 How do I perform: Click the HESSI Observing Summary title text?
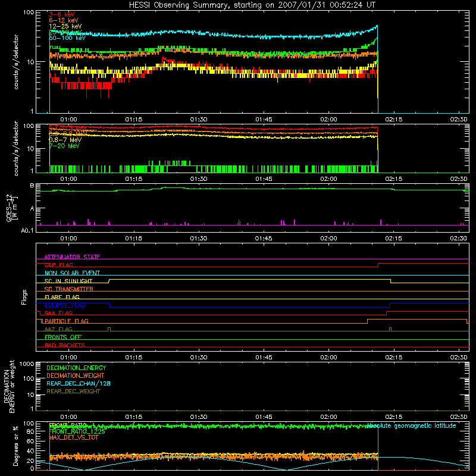252,5
